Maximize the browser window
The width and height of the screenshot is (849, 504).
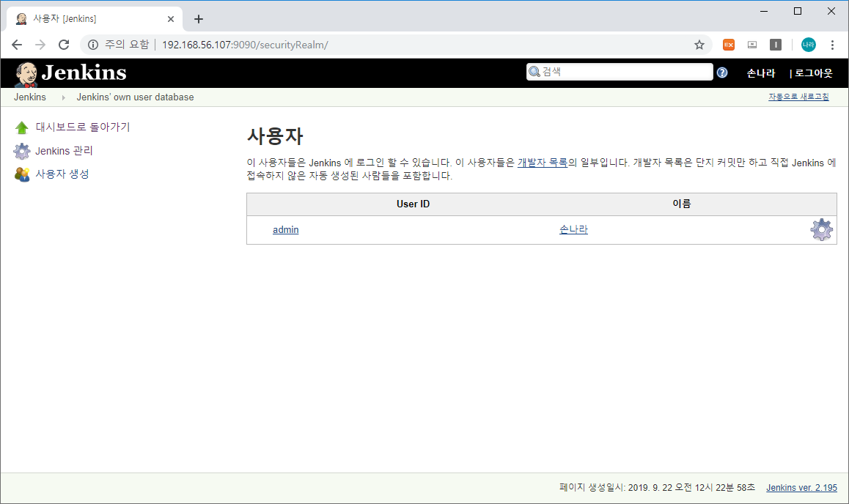[798, 12]
